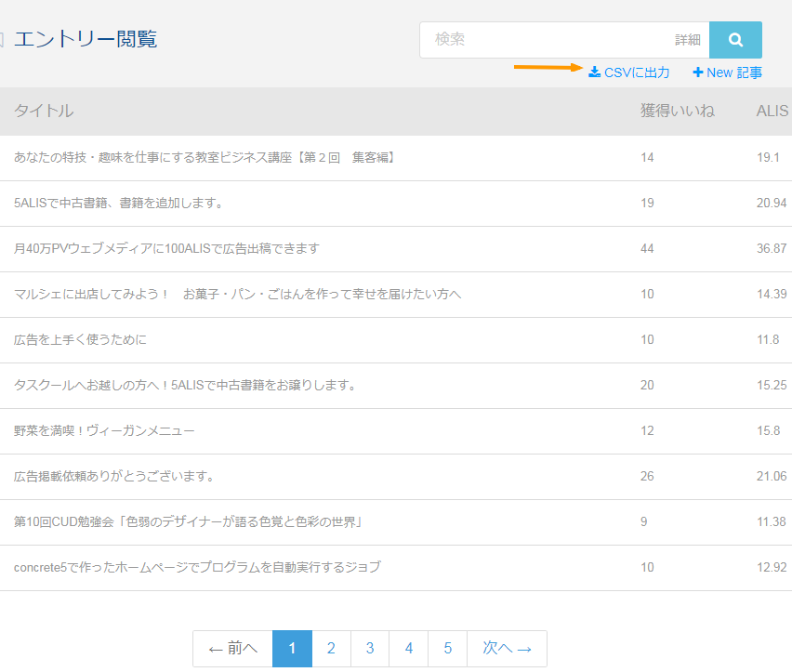
Task: Click the 次へ next page button
Action: (507, 649)
